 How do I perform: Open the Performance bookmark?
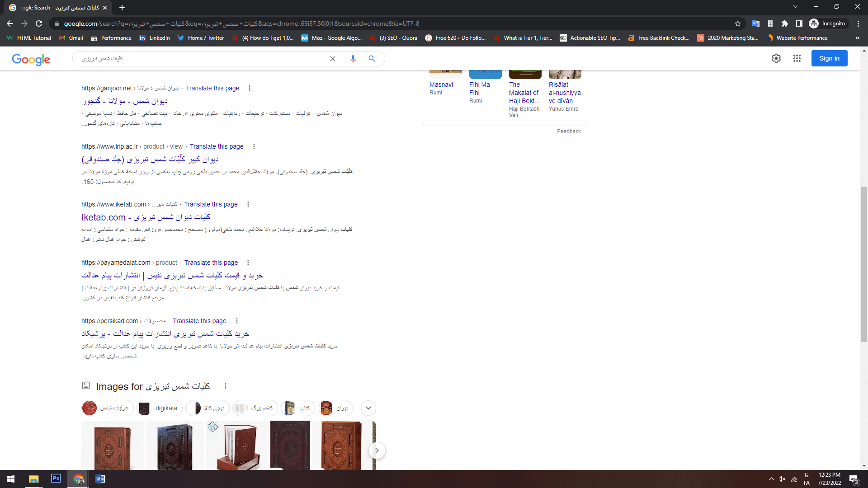pyautogui.click(x=111, y=38)
